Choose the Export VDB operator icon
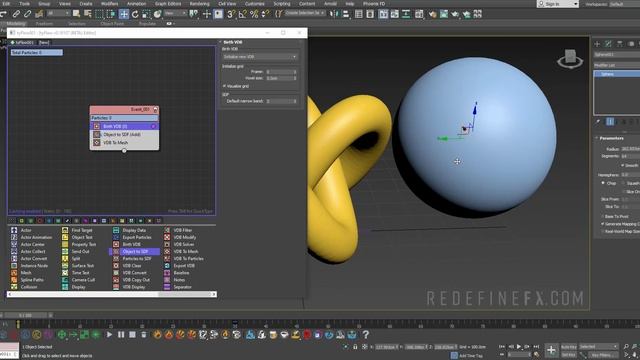 click(167, 266)
